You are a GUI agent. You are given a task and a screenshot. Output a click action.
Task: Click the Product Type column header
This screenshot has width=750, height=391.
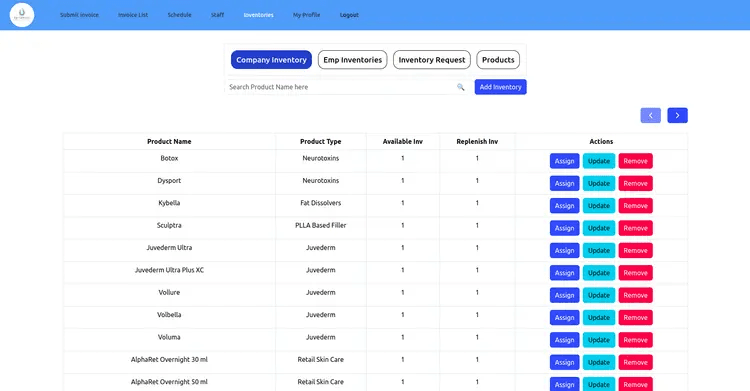click(x=320, y=142)
